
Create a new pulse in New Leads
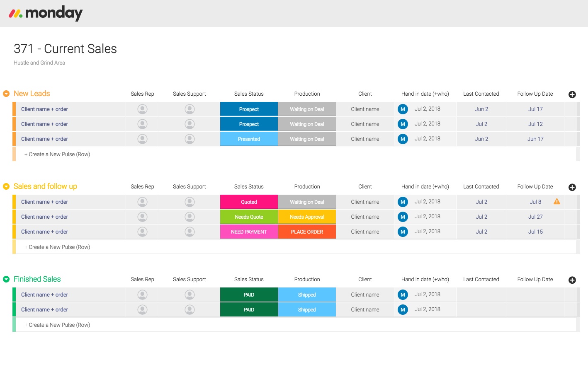tap(57, 154)
